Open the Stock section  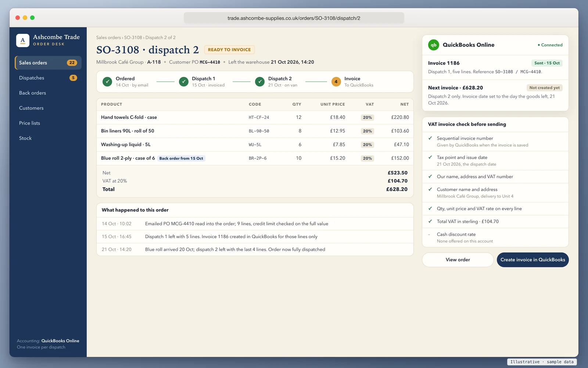click(48, 138)
